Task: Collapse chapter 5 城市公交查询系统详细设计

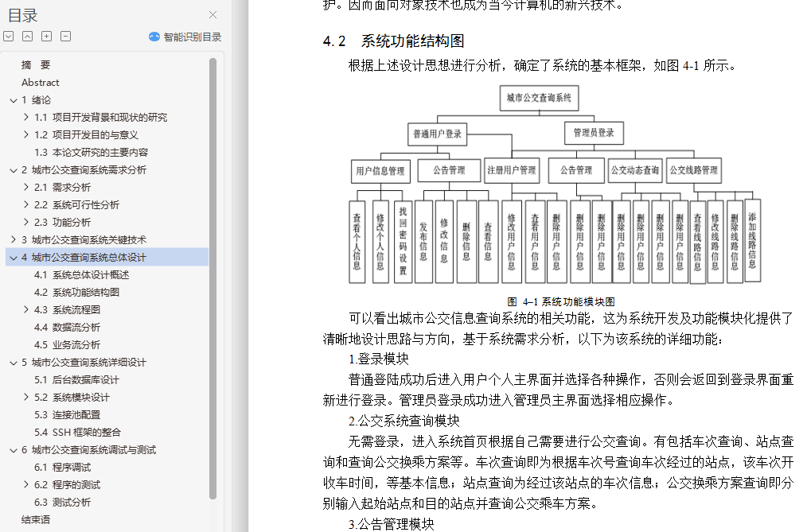Action: [x=14, y=363]
